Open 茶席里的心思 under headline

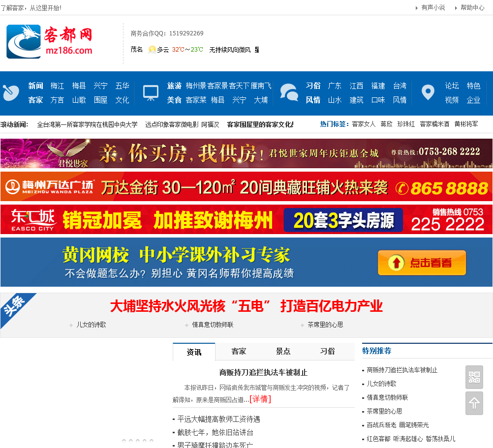tap(325, 325)
